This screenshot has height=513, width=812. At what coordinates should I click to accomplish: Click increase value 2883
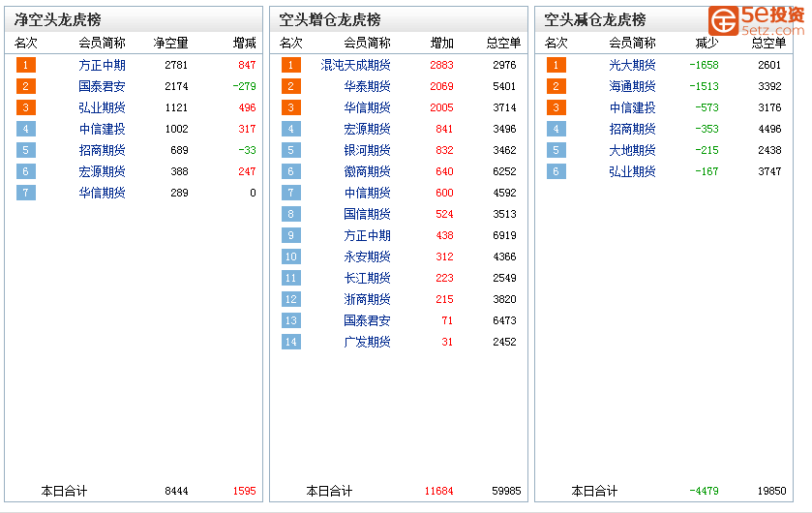441,65
